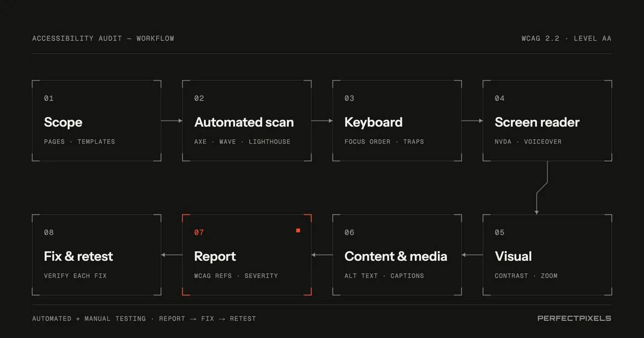Viewport: 644px width, 338px height.
Task: Select the 'Automated scan' heading
Action: (x=244, y=122)
